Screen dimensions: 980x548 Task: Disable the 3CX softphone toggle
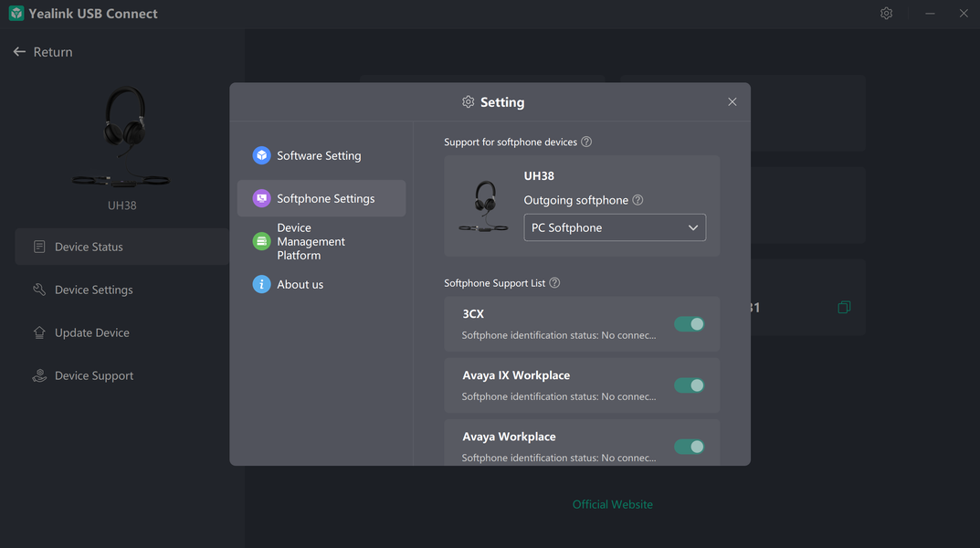[x=689, y=324]
